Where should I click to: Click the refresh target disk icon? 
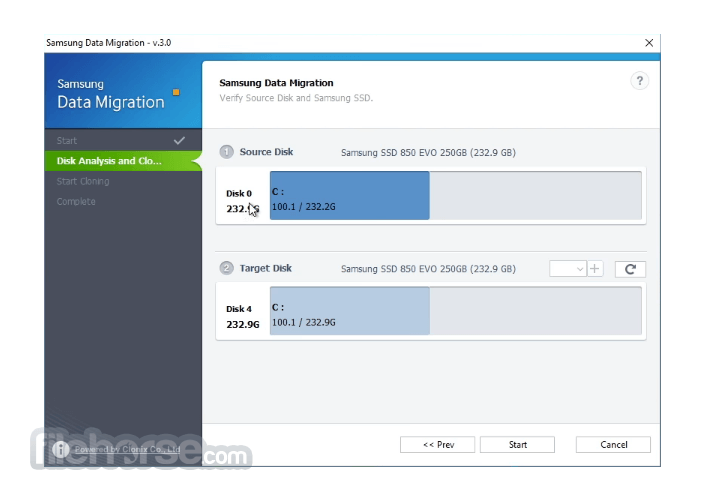click(x=630, y=269)
